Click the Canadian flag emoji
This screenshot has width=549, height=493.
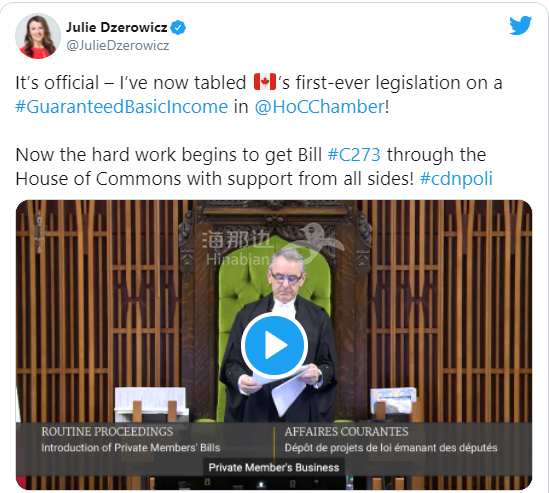point(265,82)
